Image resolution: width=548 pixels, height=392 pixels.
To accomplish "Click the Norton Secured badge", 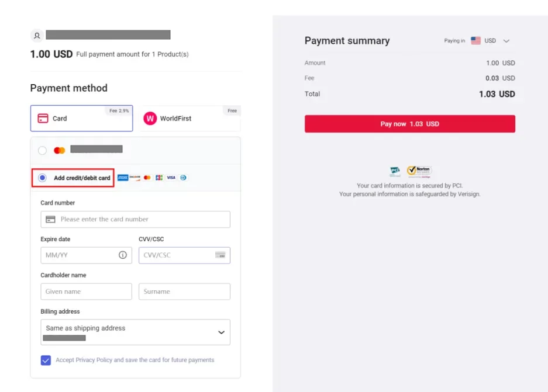I will [x=419, y=171].
